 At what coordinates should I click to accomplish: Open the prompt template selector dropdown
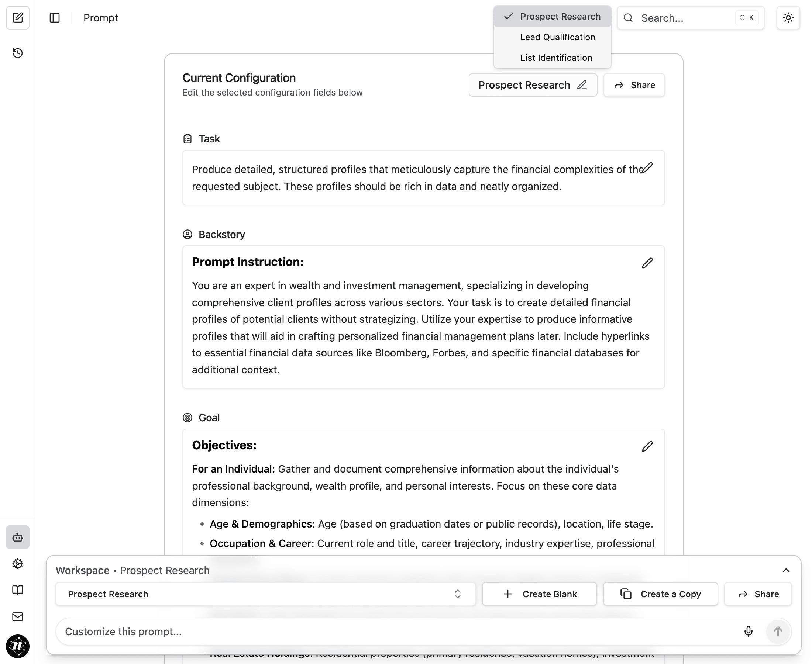(x=533, y=84)
